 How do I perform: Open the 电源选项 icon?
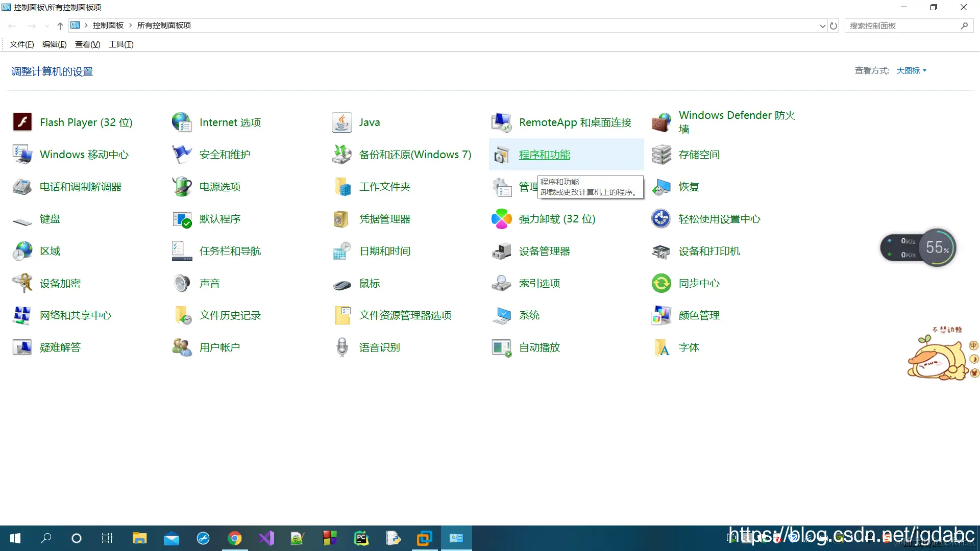(x=182, y=187)
